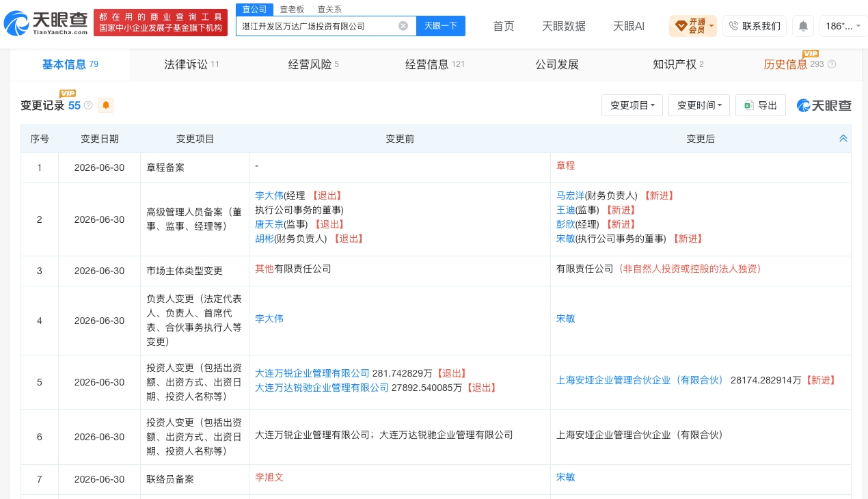Click the 联系我们 button
Screen dimensions: 868x499
click(x=755, y=26)
